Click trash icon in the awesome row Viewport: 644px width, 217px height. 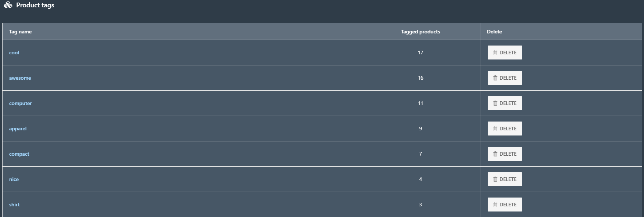(x=495, y=78)
